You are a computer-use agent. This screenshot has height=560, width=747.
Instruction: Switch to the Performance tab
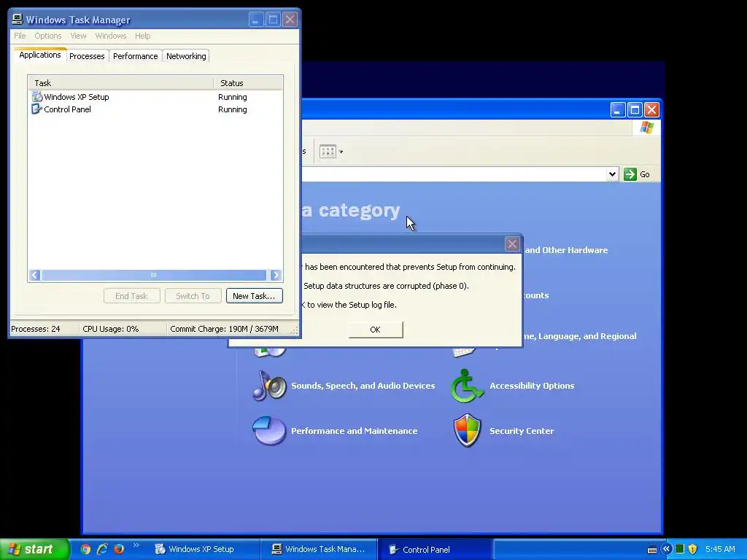(x=135, y=56)
